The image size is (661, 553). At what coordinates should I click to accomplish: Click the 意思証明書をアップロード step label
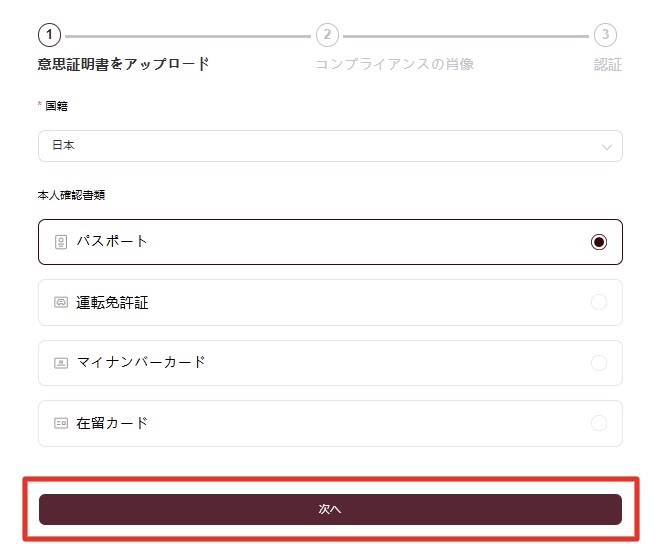click(123, 64)
